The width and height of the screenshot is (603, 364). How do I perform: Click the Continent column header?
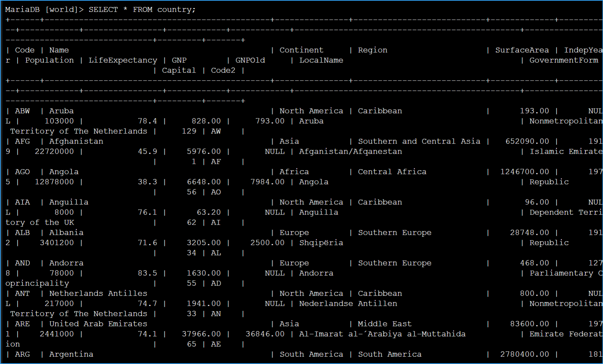301,50
